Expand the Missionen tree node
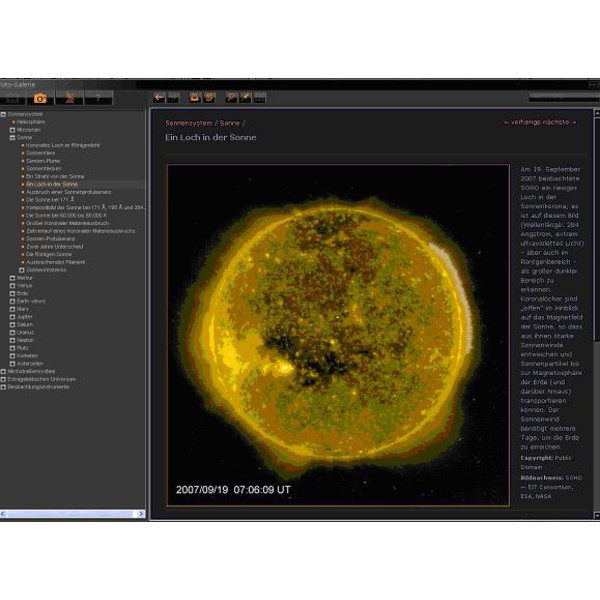 (x=12, y=130)
